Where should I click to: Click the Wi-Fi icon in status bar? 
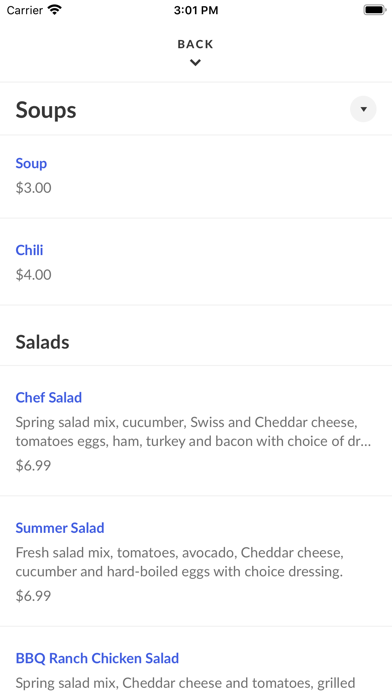point(55,10)
